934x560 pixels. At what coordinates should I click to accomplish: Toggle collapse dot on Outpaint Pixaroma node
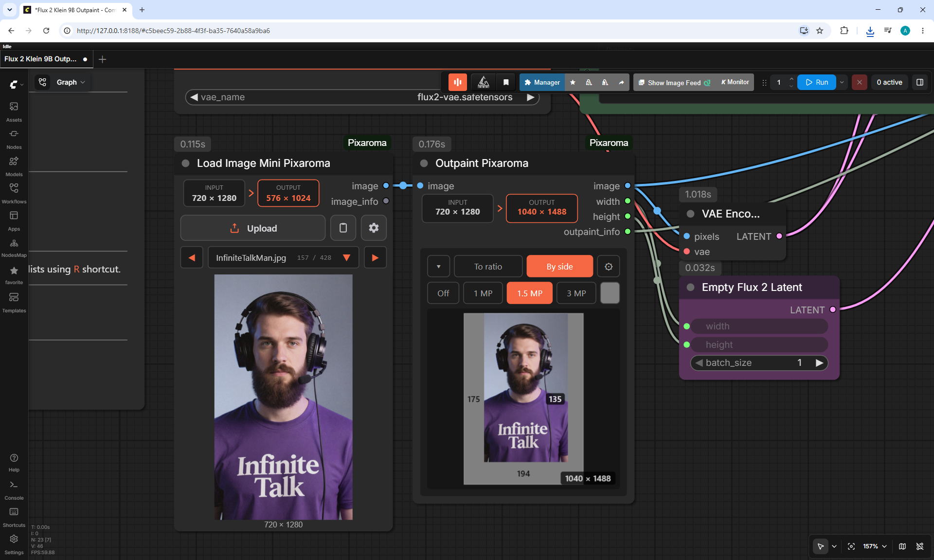tap(424, 163)
